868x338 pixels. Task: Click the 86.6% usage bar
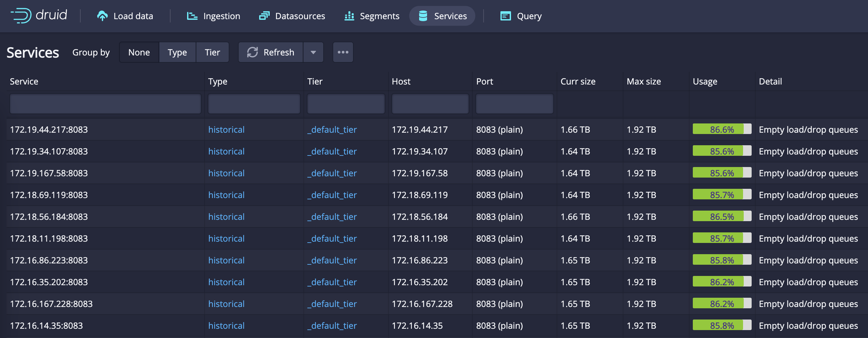point(722,129)
